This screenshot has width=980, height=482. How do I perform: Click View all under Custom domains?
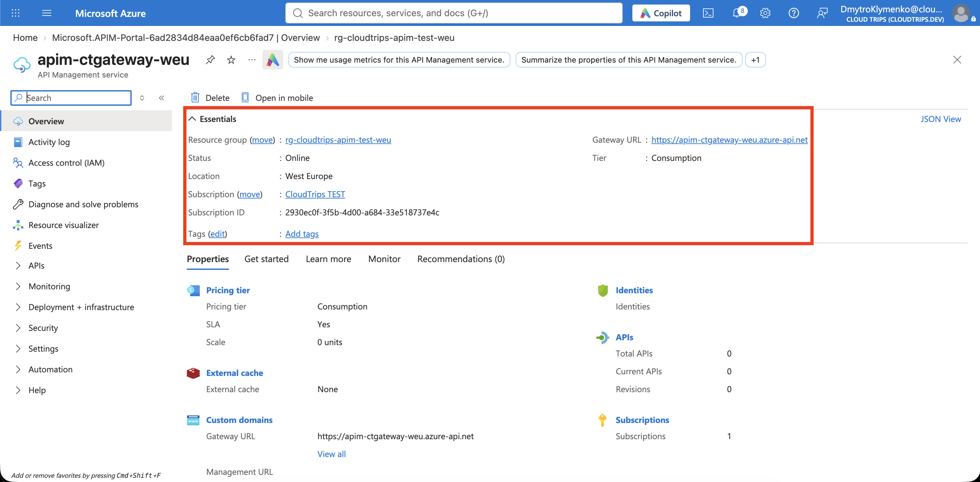tap(331, 454)
